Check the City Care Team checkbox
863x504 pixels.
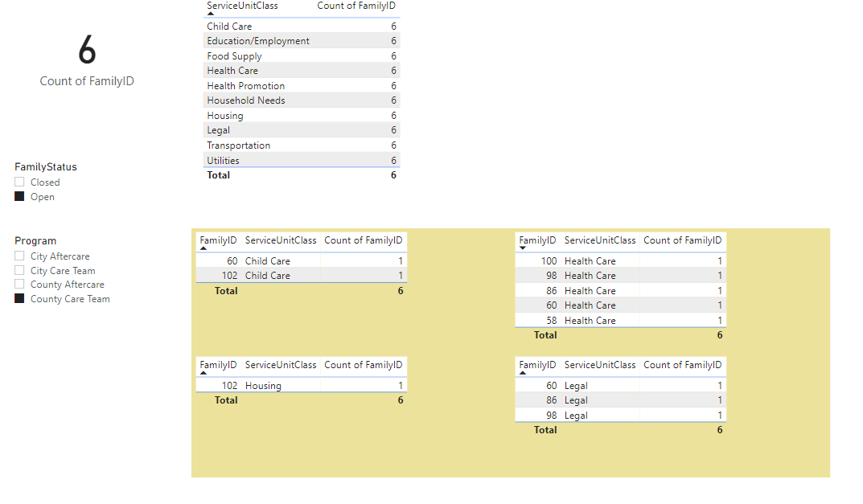click(x=20, y=270)
